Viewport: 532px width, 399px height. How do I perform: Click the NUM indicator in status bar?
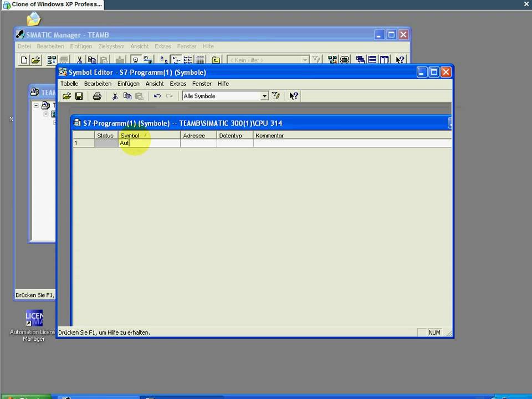click(434, 332)
